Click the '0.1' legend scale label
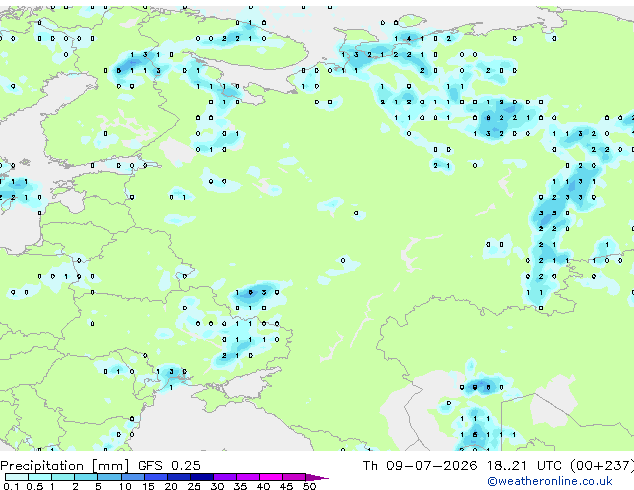The height and width of the screenshot is (490, 634). click(12, 486)
